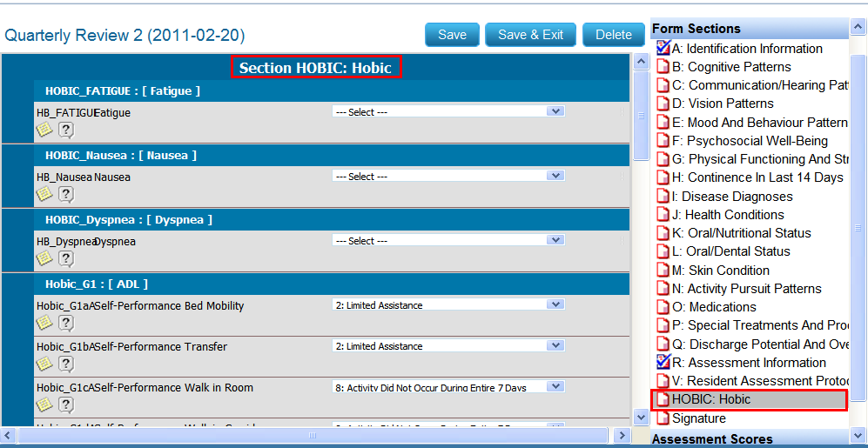
Task: Go to M: Skin Condition section
Action: tap(721, 271)
